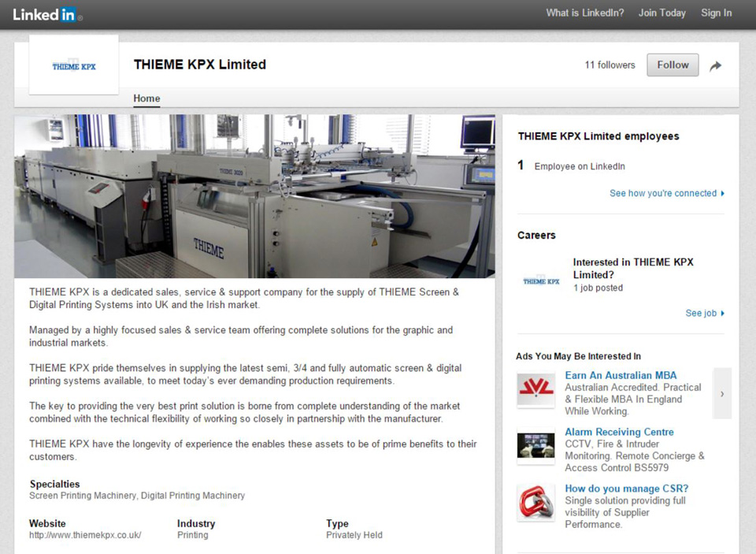The image size is (756, 554).
Task: Click the Alarm Receiving Centre ad image
Action: pos(535,446)
